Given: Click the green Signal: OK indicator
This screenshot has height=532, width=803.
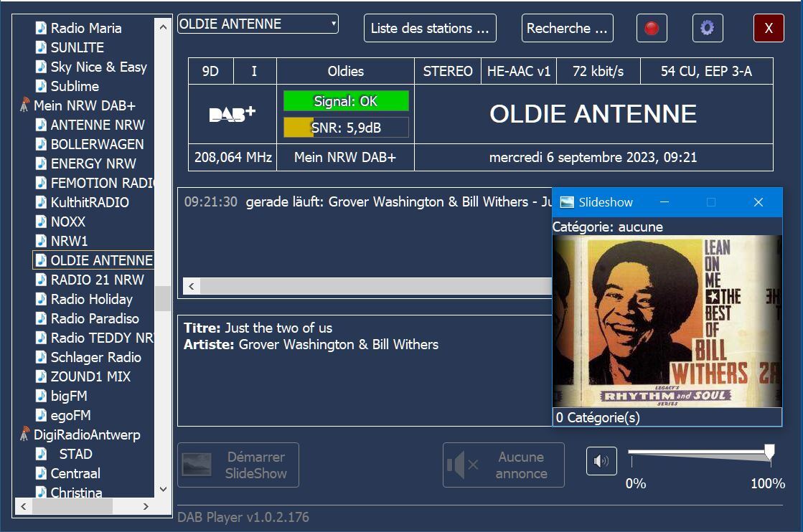Looking at the screenshot, I should (346, 101).
